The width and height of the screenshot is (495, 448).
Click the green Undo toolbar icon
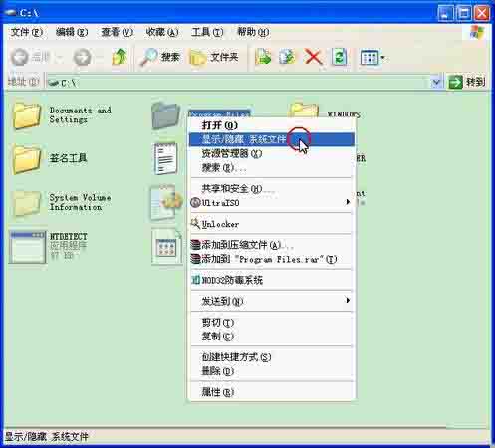pyautogui.click(x=340, y=57)
